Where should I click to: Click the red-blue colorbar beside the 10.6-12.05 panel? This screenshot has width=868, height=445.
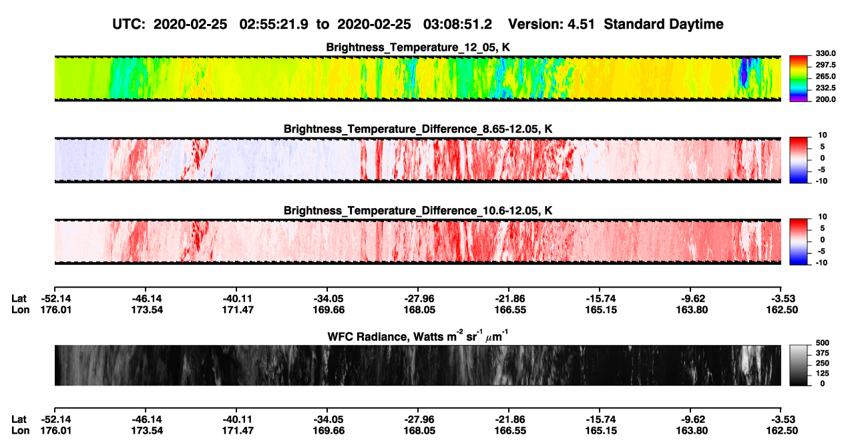[x=799, y=242]
